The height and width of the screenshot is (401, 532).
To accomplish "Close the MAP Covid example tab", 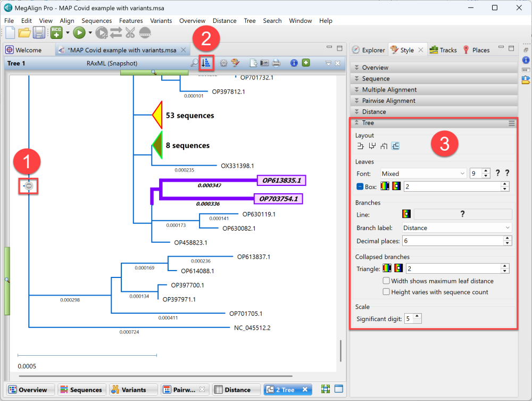I will (x=184, y=50).
